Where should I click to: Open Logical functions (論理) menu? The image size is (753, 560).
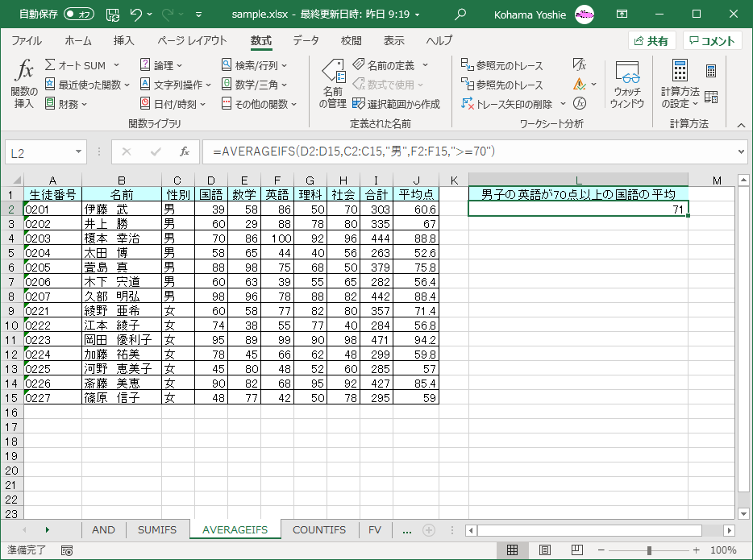click(x=161, y=65)
